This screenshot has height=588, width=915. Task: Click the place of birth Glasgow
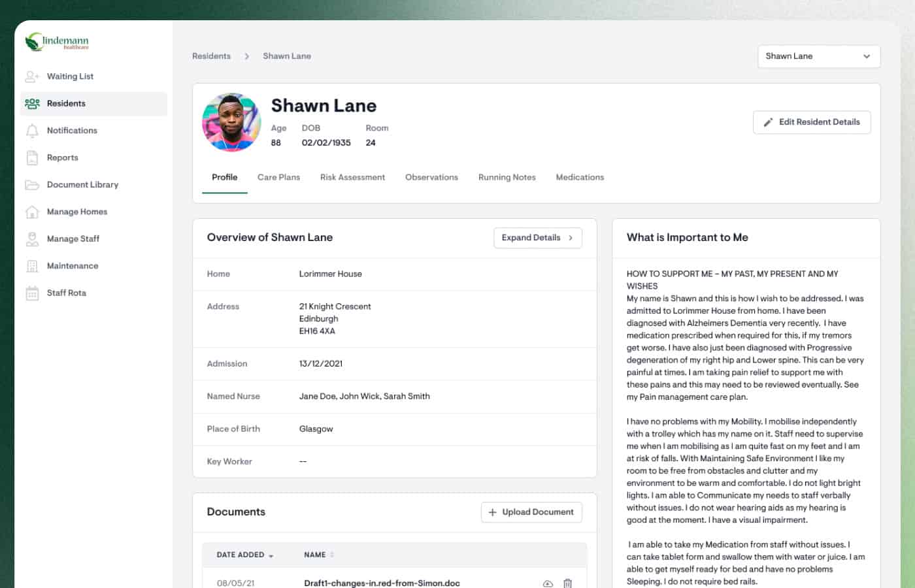click(316, 429)
